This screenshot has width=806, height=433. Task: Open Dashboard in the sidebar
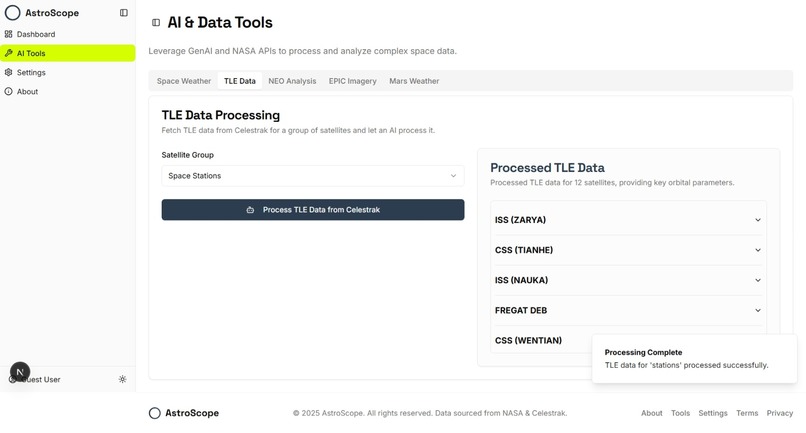[x=68, y=34]
